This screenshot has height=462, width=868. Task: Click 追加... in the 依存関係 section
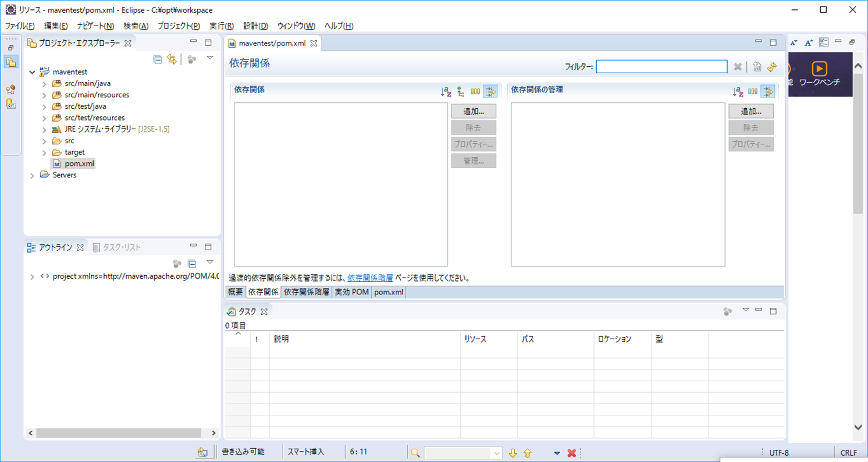click(473, 111)
